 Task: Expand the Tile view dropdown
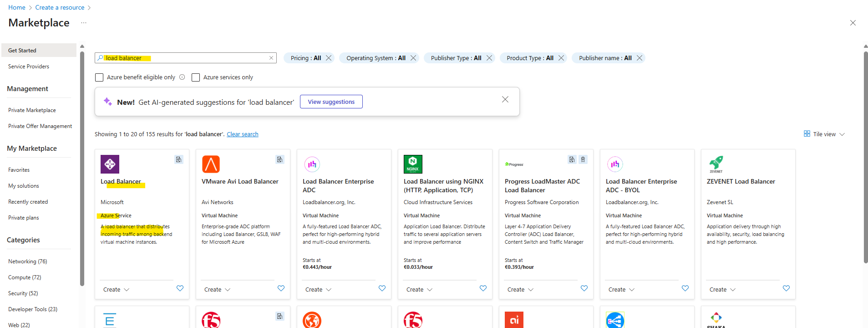click(824, 134)
